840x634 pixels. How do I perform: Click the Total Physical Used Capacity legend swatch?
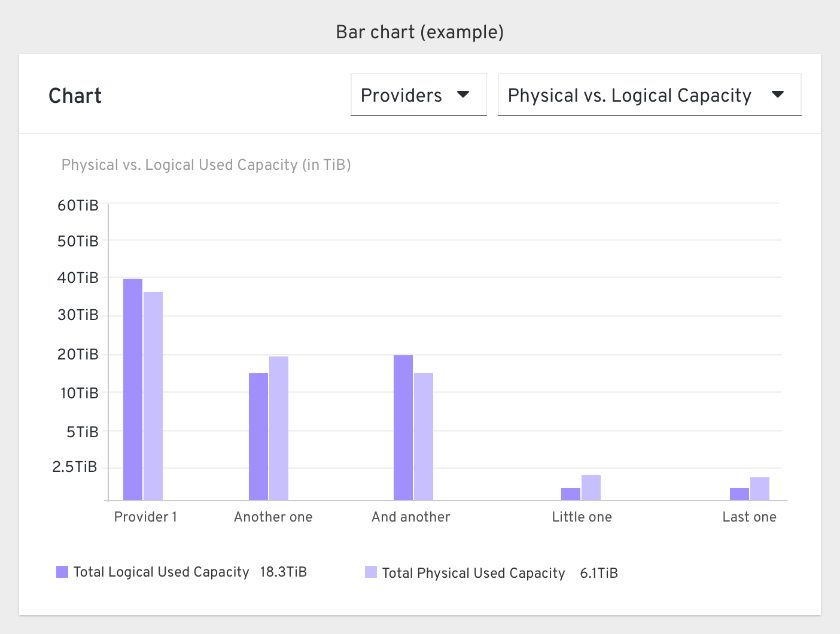point(371,572)
